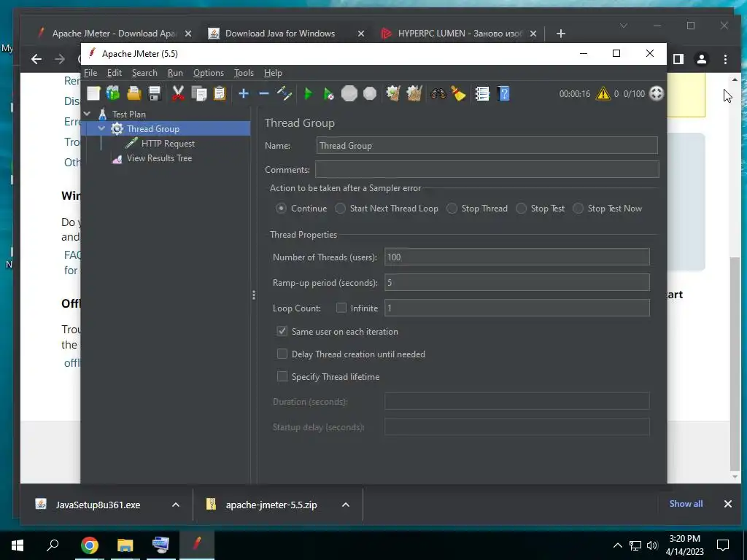
Task: Open menu arrow for JavaSetup8u361.exe download
Action: click(176, 505)
